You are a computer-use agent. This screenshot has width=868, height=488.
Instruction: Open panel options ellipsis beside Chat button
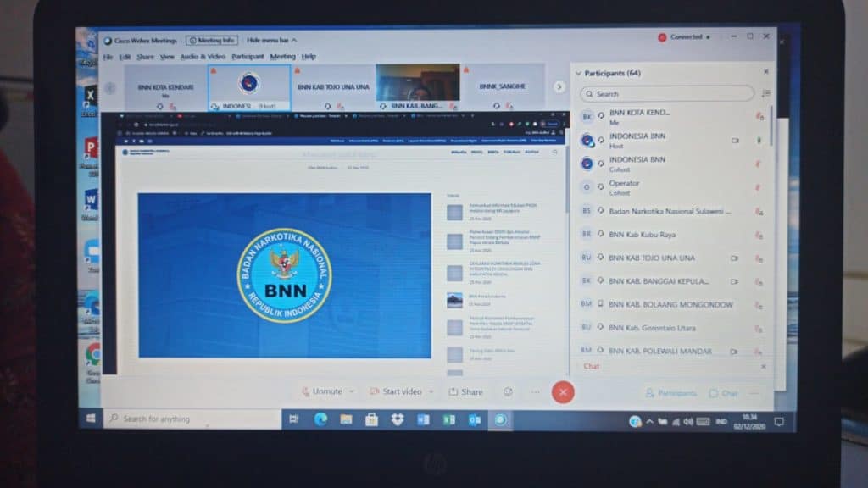pos(754,393)
